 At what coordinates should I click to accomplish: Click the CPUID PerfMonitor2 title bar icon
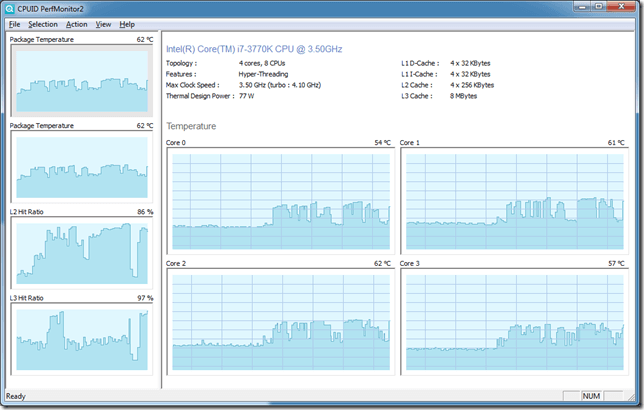point(10,9)
